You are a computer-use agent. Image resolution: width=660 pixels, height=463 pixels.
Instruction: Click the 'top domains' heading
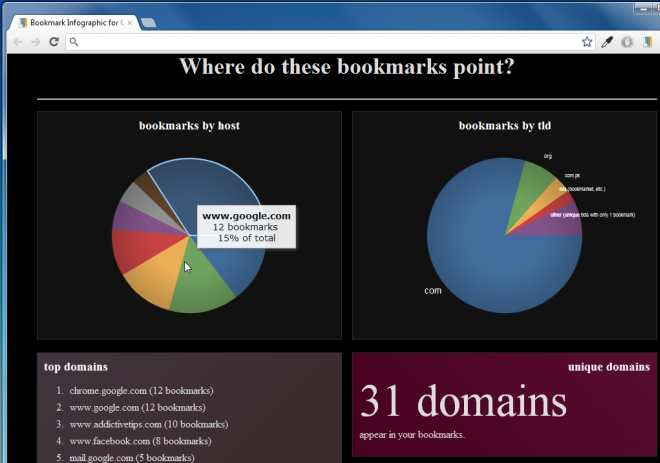coord(76,367)
